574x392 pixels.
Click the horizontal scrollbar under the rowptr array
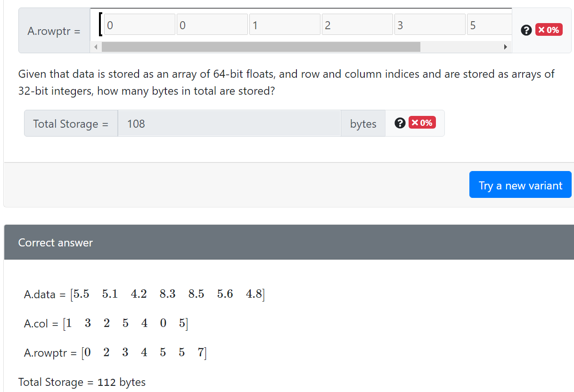tap(259, 47)
